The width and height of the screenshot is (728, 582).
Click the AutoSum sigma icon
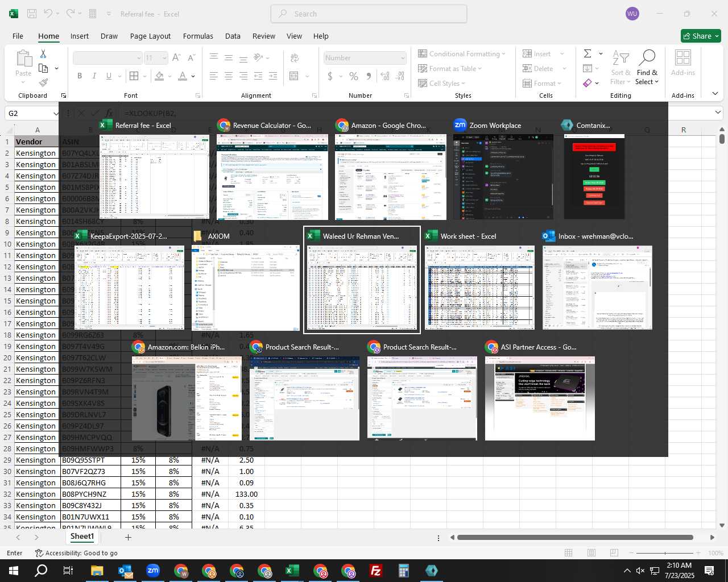click(x=588, y=53)
